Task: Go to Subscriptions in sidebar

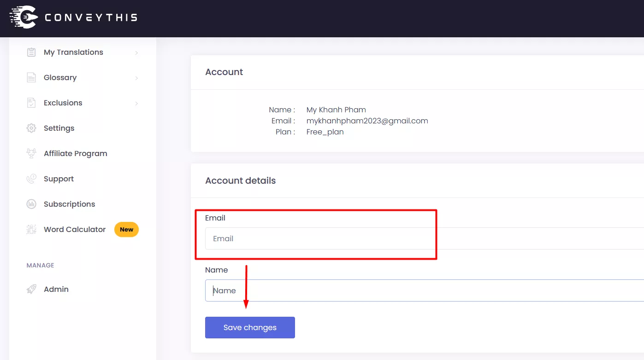Action: (69, 204)
